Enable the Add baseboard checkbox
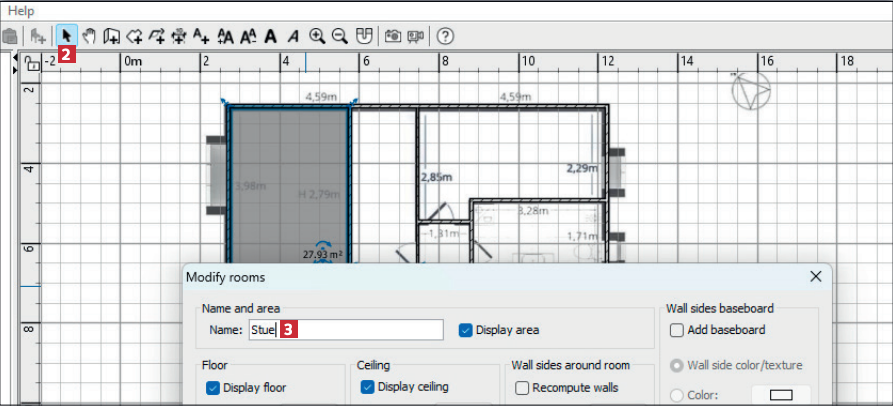The width and height of the screenshot is (893, 406). (x=677, y=330)
